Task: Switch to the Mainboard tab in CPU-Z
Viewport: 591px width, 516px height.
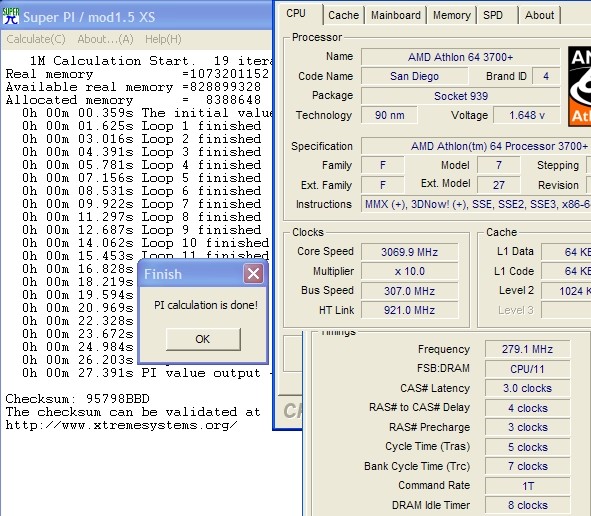Action: (395, 15)
